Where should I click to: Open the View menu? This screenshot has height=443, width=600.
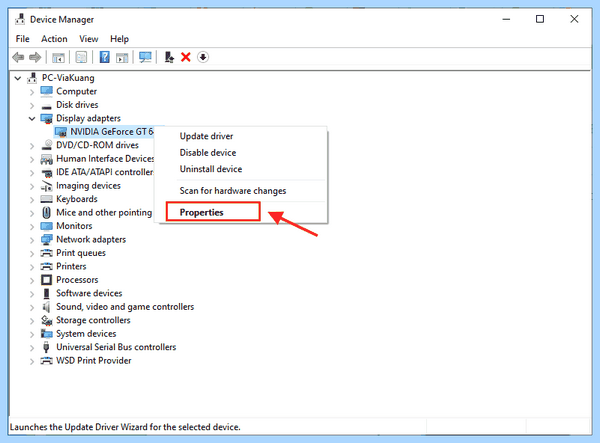tap(89, 39)
